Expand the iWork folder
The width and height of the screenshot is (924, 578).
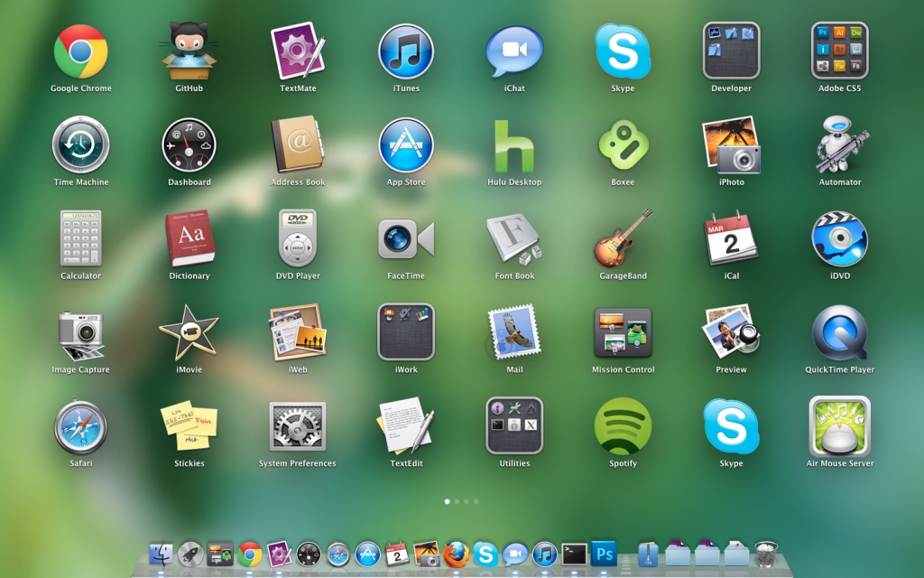click(x=406, y=332)
